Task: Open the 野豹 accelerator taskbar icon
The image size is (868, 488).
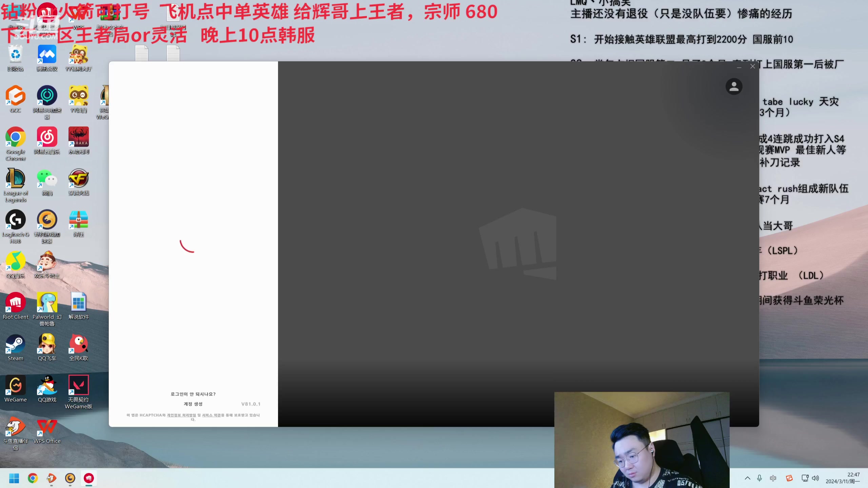Action: pos(70,478)
